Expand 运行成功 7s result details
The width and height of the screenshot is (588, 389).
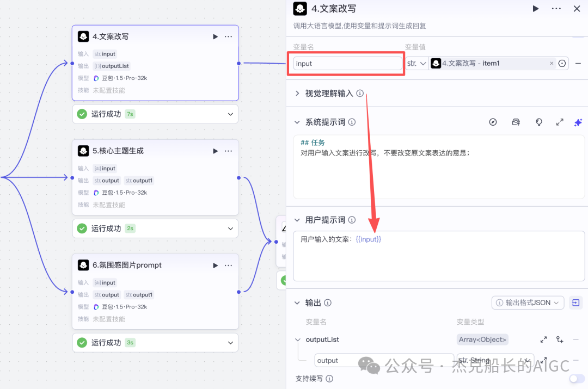point(230,114)
